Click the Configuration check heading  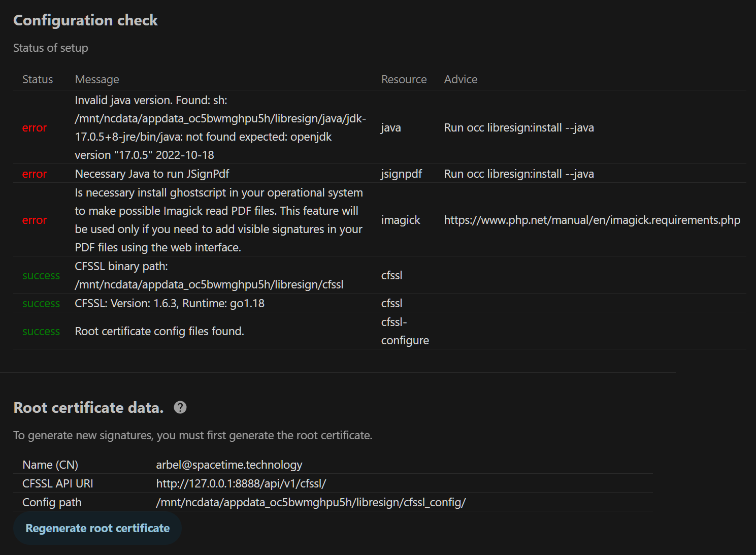[85, 20]
